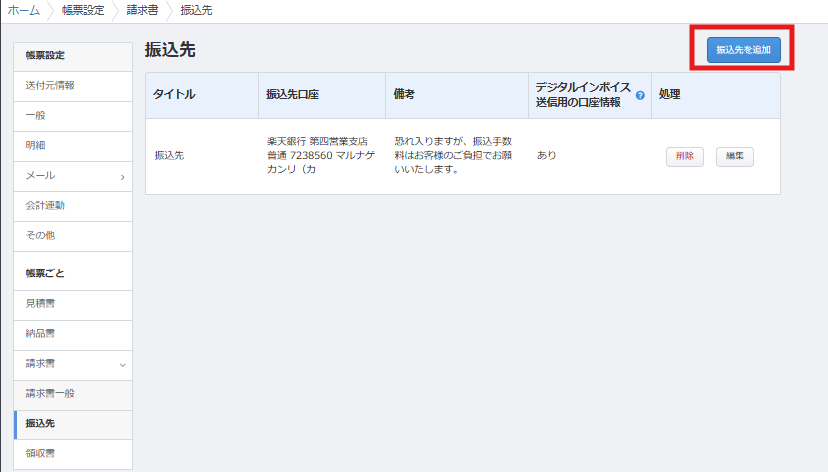
Task: Collapse the 請求書 sidebar section
Action: coord(122,365)
